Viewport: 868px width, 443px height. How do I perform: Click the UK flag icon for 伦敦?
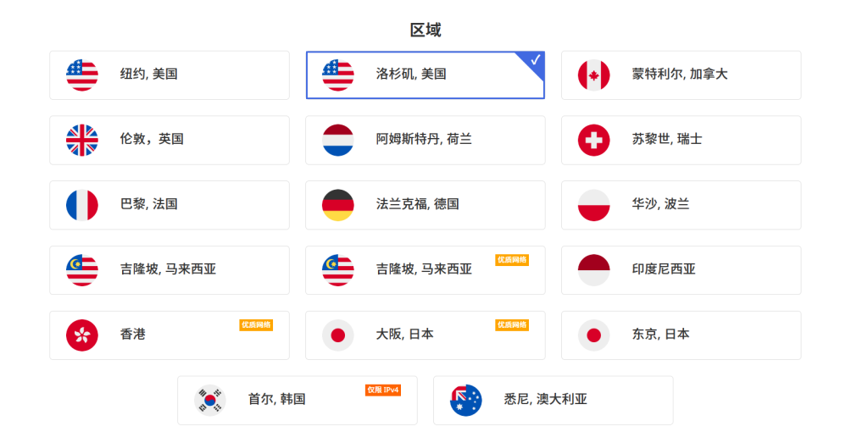[x=82, y=140]
